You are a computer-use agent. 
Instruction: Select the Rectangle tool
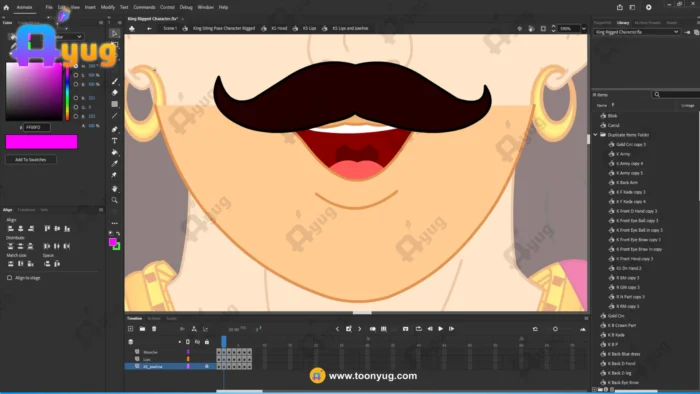(x=115, y=104)
